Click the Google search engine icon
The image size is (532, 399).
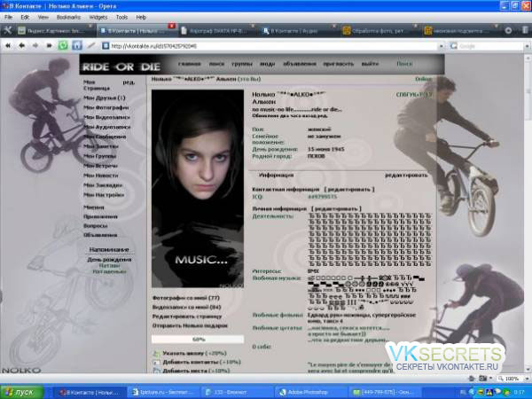(x=454, y=46)
